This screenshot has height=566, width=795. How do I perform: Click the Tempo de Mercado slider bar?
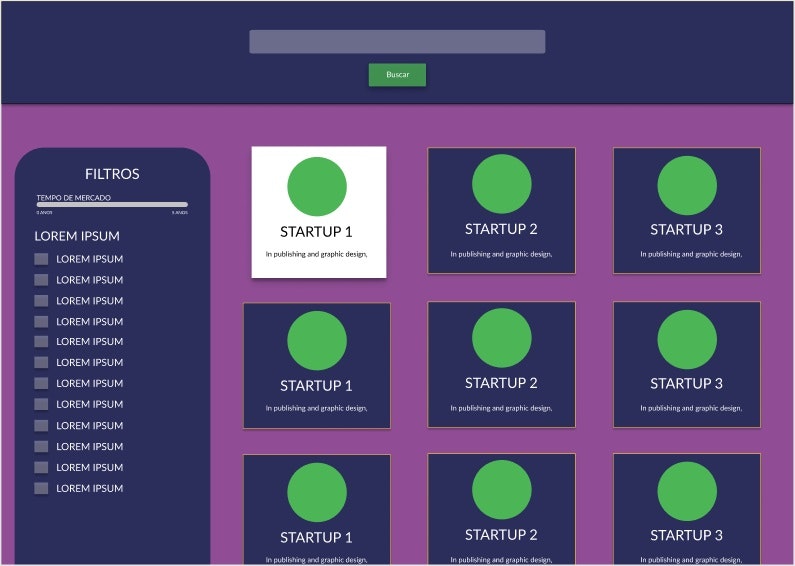coord(112,204)
